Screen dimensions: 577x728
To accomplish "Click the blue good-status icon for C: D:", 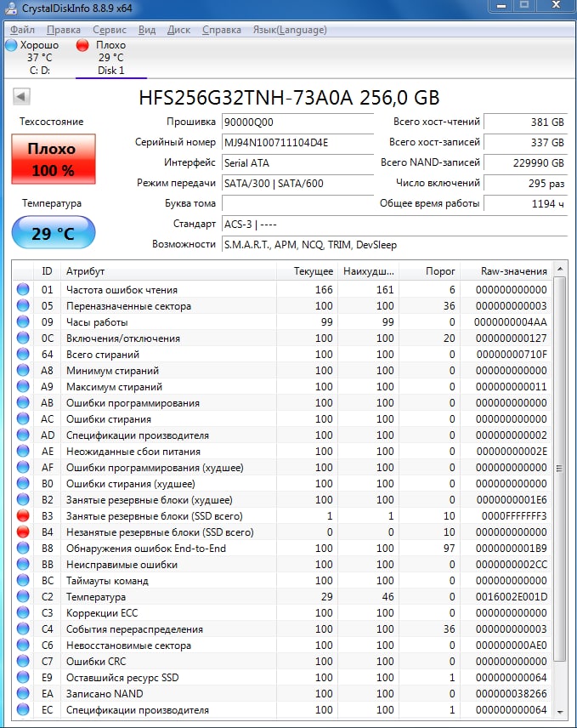I will [12, 45].
